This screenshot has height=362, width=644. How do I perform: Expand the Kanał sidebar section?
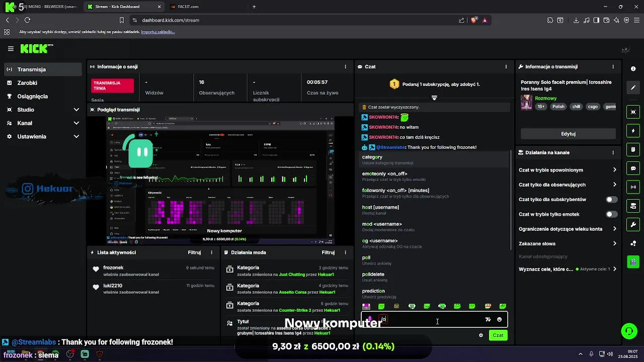(x=43, y=123)
